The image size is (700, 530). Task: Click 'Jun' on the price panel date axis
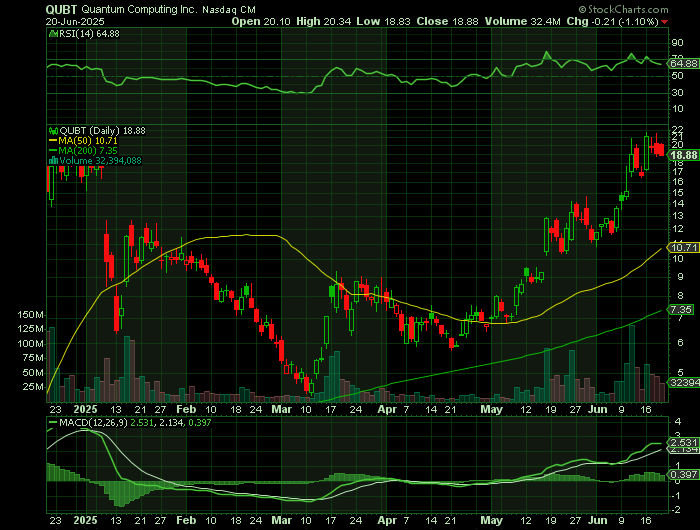(598, 409)
